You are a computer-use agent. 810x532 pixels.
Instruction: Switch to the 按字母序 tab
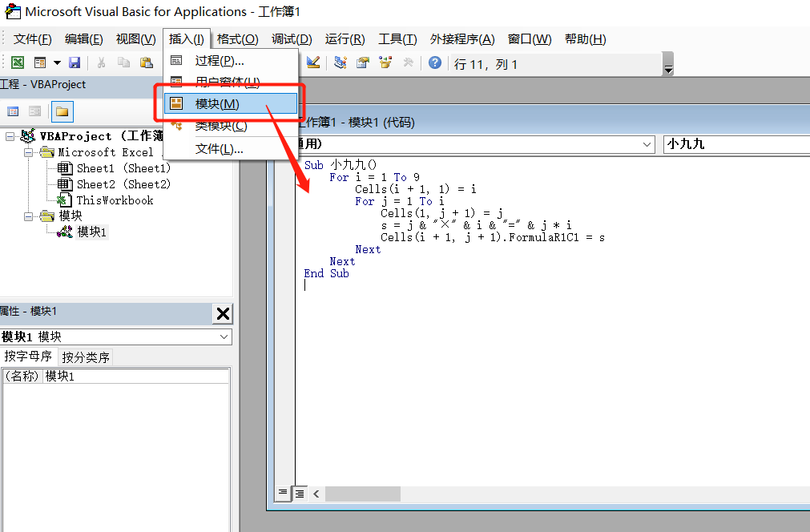(x=28, y=357)
